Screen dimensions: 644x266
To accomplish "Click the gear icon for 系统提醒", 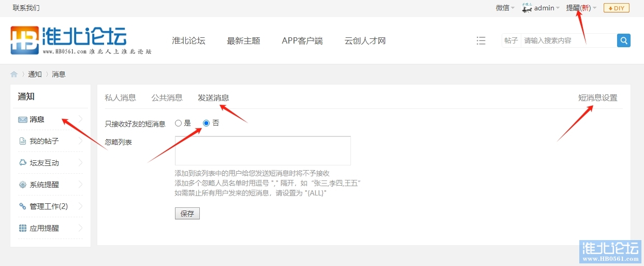I will click(23, 185).
